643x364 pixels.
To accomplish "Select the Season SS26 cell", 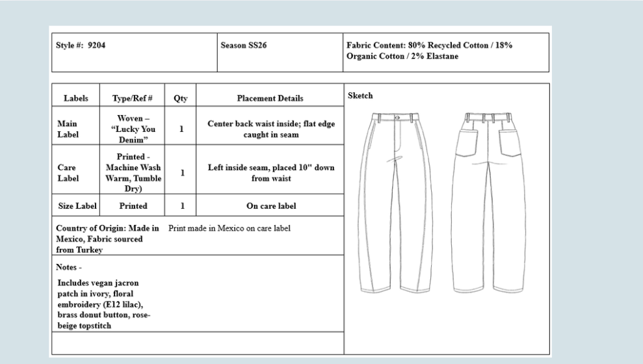I will pyautogui.click(x=280, y=53).
